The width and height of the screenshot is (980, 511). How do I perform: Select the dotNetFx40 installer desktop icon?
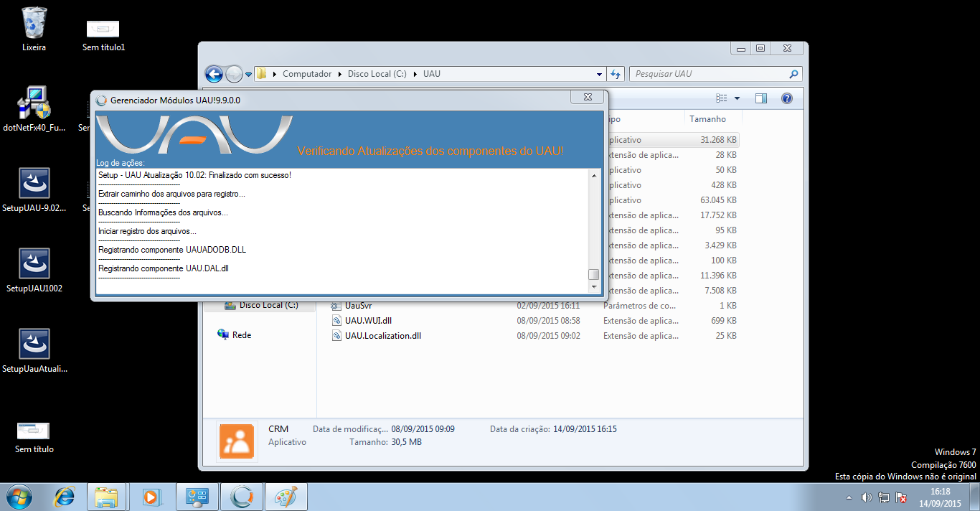point(34,103)
